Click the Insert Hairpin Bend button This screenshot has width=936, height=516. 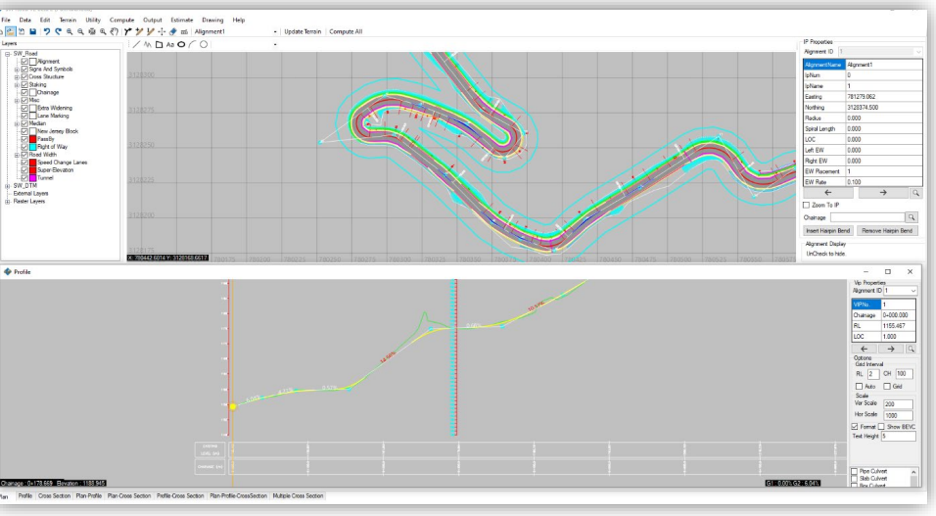tap(829, 231)
